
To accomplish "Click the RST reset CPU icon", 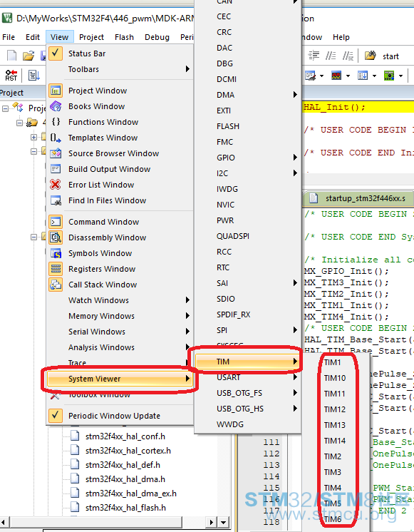I will pos(11,76).
